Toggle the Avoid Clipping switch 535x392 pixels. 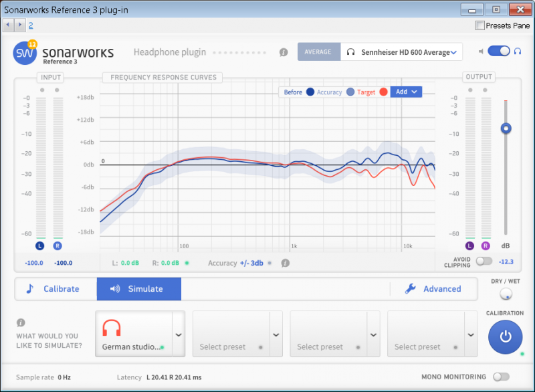point(484,262)
